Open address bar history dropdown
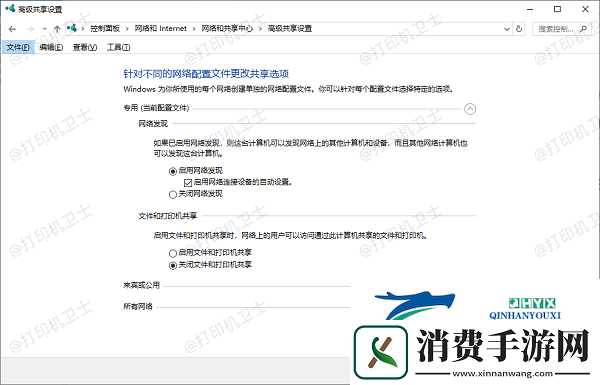Image resolution: width=600 pixels, height=385 pixels. (507, 29)
